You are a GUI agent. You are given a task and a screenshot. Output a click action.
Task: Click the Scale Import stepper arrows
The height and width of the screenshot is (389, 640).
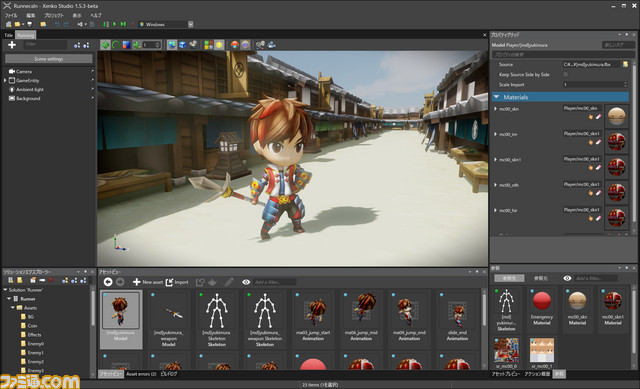point(625,84)
